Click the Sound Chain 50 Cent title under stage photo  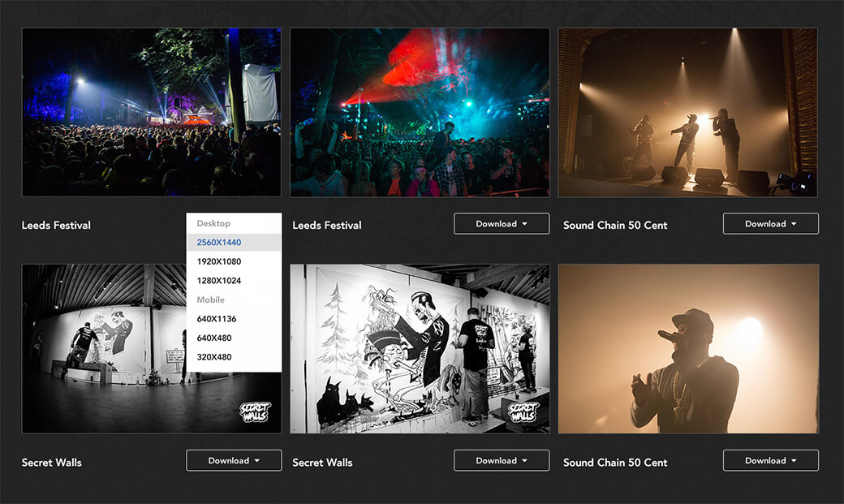[615, 225]
